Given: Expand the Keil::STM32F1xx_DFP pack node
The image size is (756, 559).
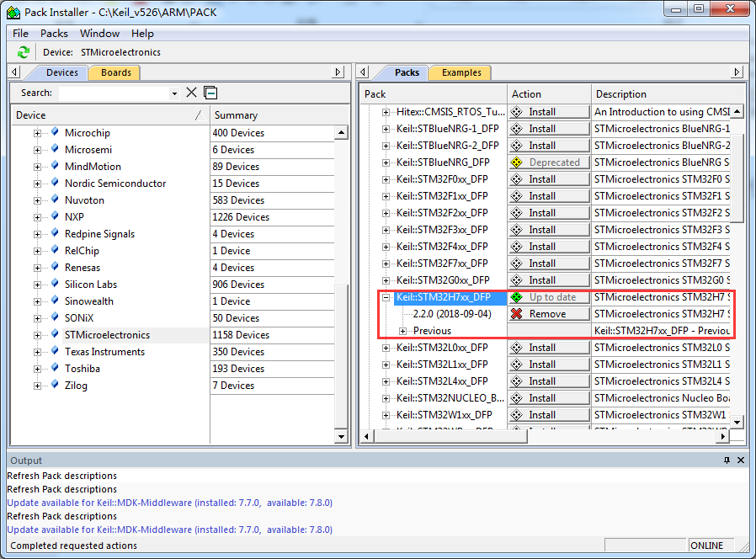Looking at the screenshot, I should (386, 197).
